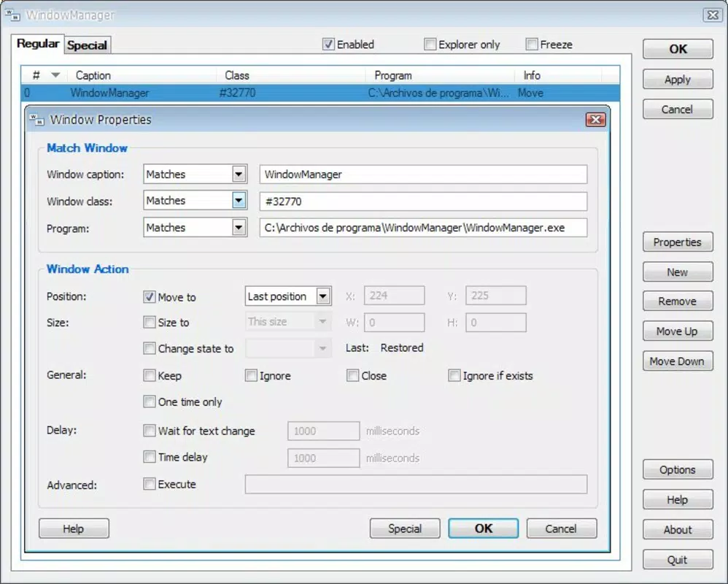Expand the Last position dropdown
The width and height of the screenshot is (728, 584).
(x=323, y=296)
